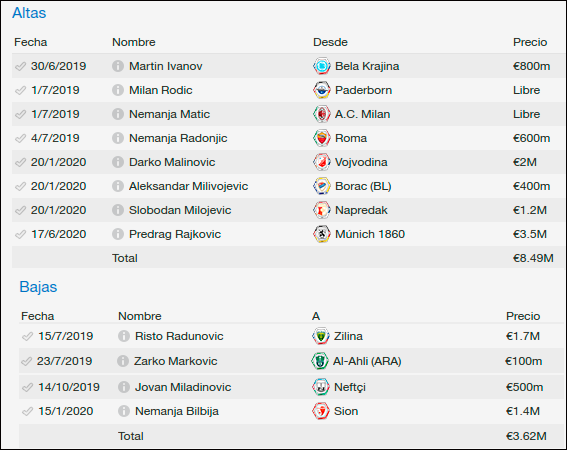
Task: Open the Múnich 1860 club crest
Action: pos(321,234)
